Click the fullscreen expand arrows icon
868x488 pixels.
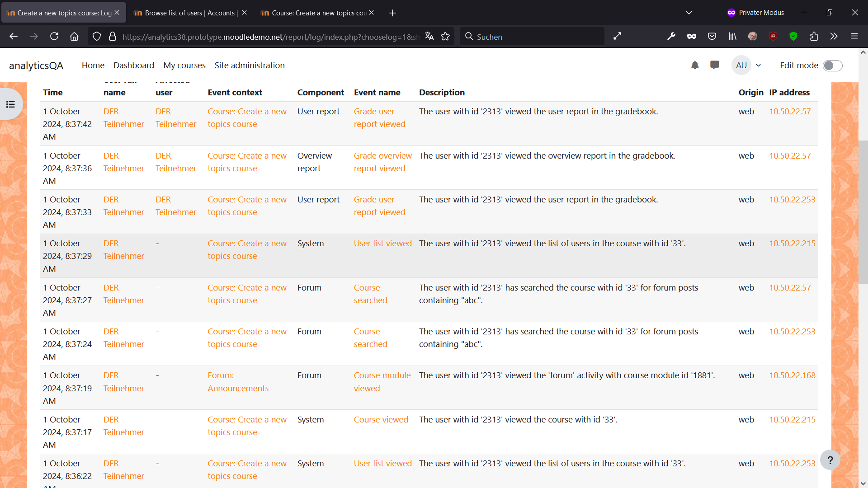pos(618,37)
